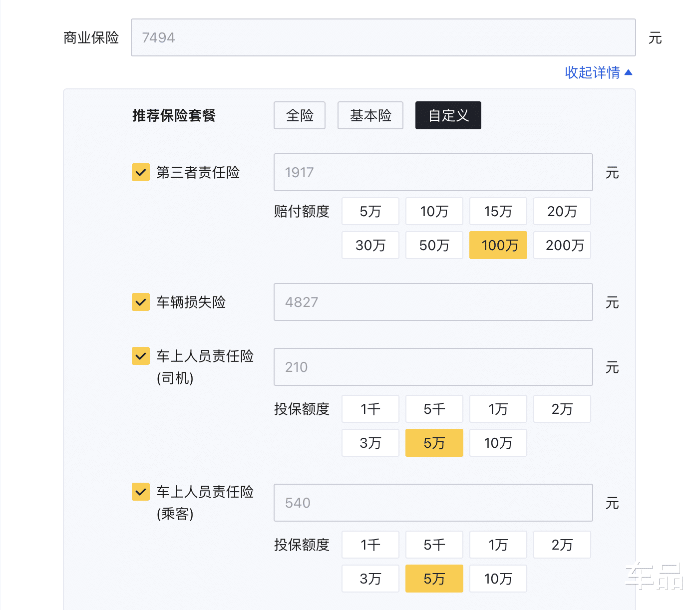Select the 基本险 package tab

(x=370, y=115)
